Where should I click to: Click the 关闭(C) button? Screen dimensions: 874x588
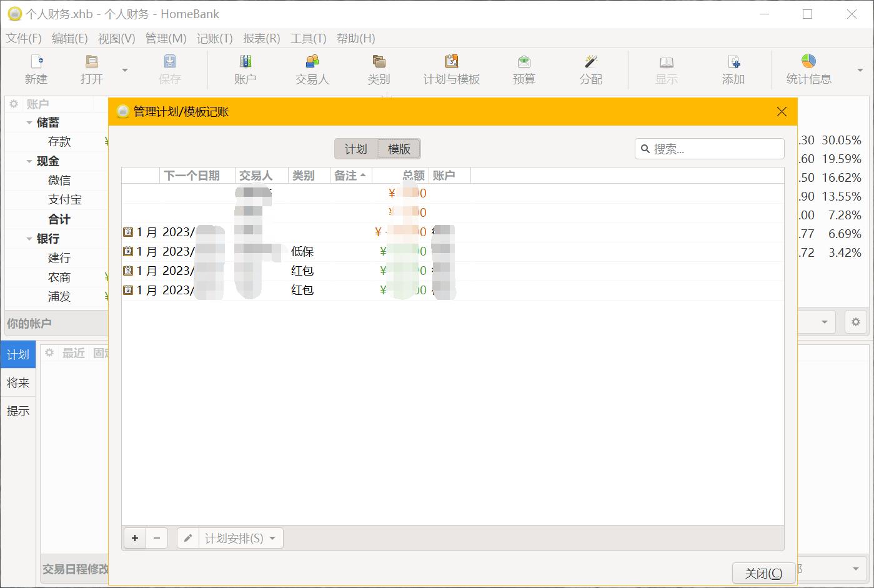[x=763, y=573]
